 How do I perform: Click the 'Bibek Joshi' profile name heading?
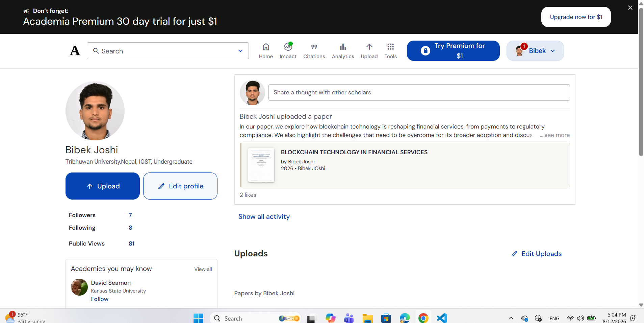(x=92, y=149)
